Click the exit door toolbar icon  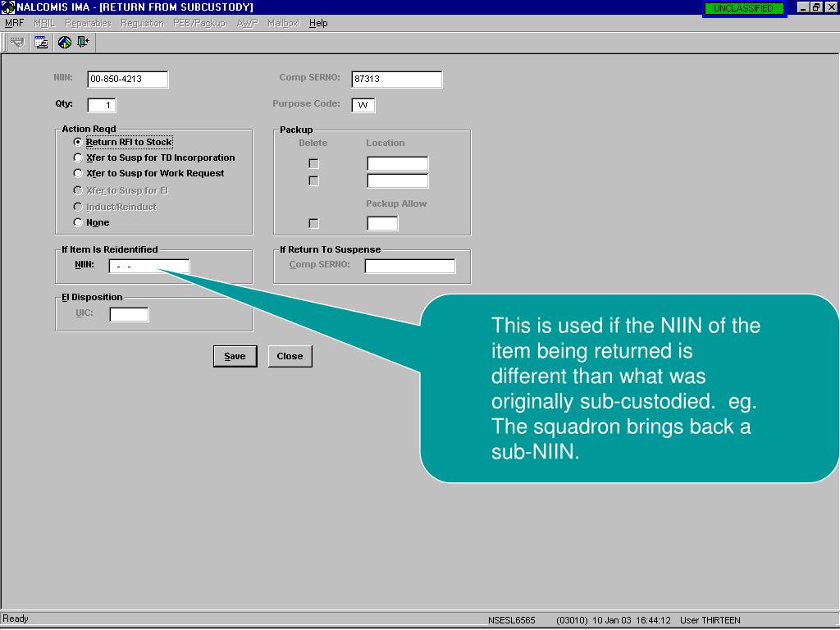(83, 43)
